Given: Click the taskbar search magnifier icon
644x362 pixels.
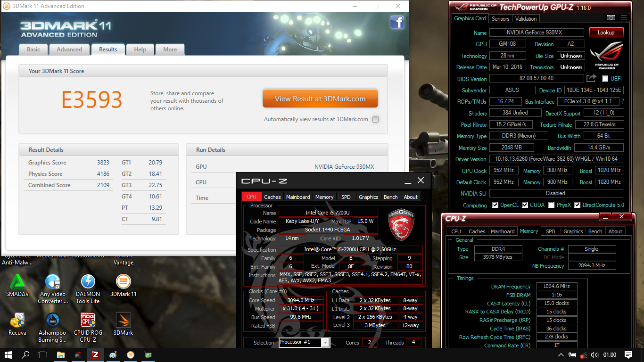Looking at the screenshot, I should coord(26,354).
